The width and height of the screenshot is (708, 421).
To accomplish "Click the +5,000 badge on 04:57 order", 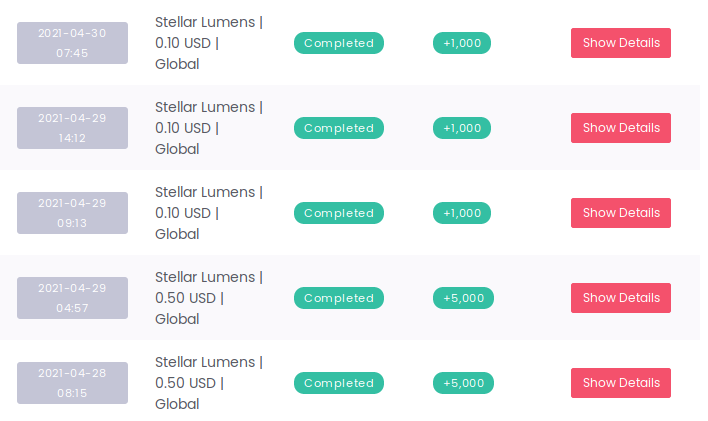I will point(463,298).
